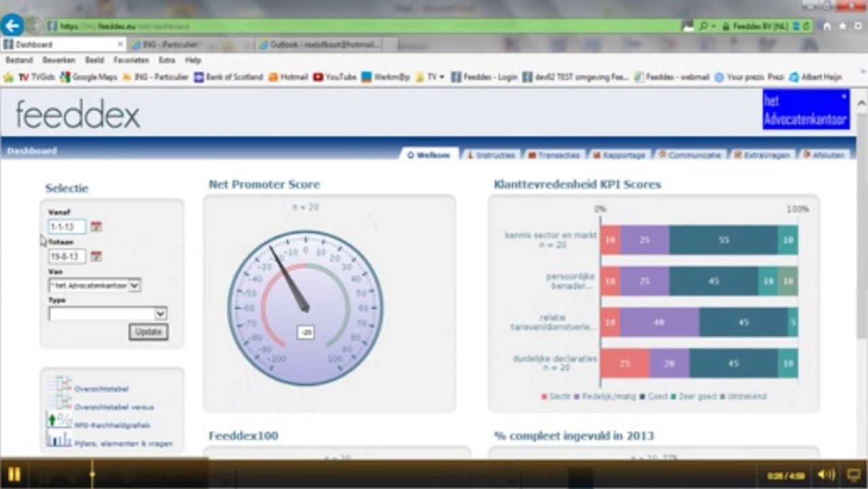Expand the Type dropdown
The image size is (868, 489).
160,313
